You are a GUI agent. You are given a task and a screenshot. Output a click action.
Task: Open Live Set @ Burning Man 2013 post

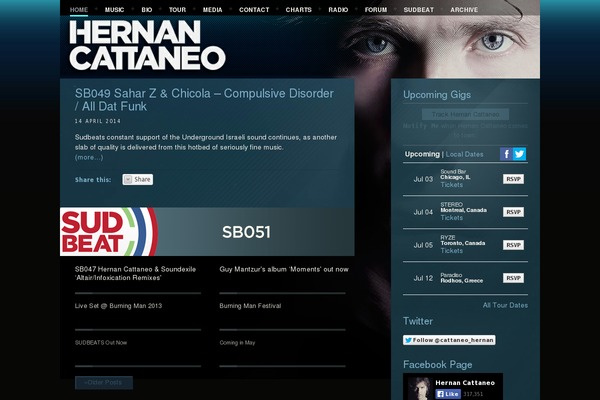click(118, 306)
